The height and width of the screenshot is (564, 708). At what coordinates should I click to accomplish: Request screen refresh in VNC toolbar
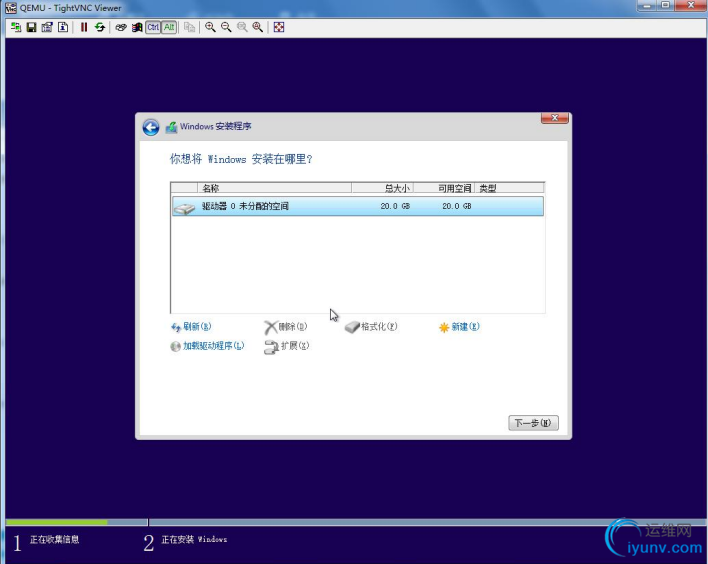pyautogui.click(x=100, y=27)
